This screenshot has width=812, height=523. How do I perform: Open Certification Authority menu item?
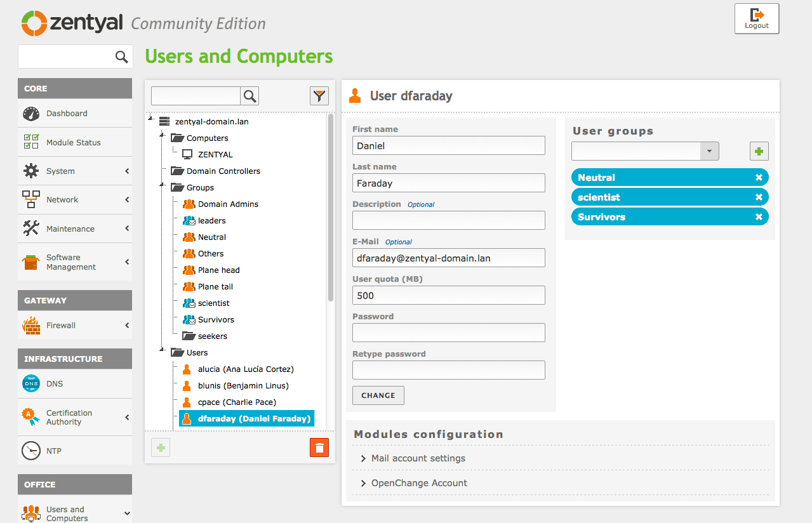pyautogui.click(x=75, y=417)
